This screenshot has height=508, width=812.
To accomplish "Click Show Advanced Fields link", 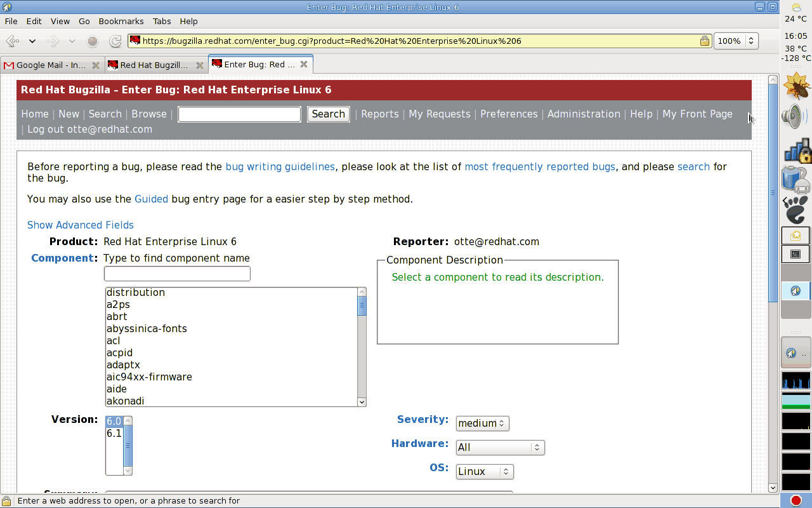I will (x=81, y=225).
